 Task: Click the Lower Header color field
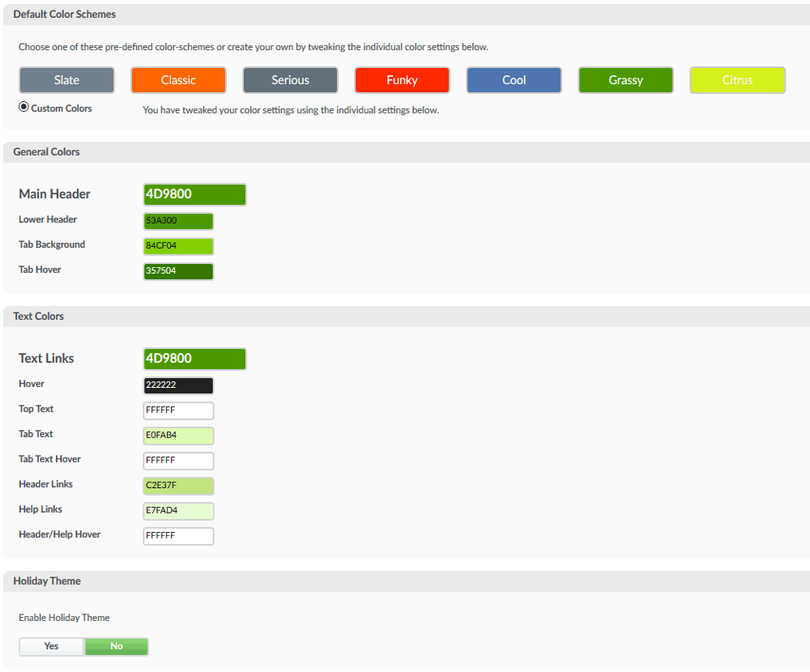click(x=178, y=220)
